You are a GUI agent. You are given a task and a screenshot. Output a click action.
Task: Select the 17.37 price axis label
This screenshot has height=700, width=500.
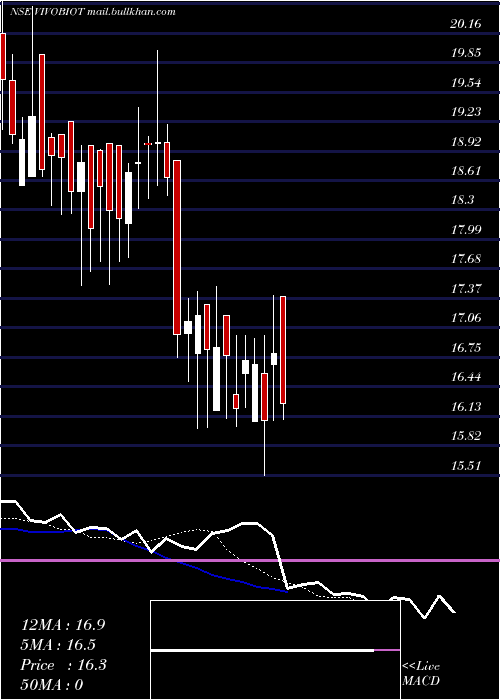pos(466,289)
